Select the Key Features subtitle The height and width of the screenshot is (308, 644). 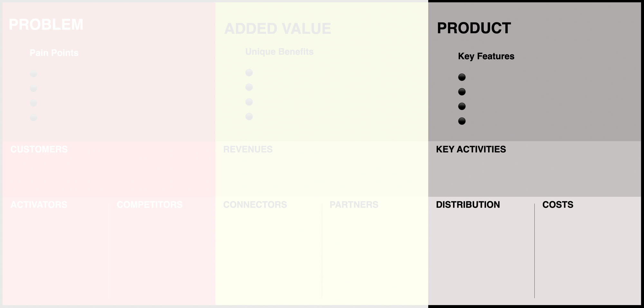(x=486, y=56)
